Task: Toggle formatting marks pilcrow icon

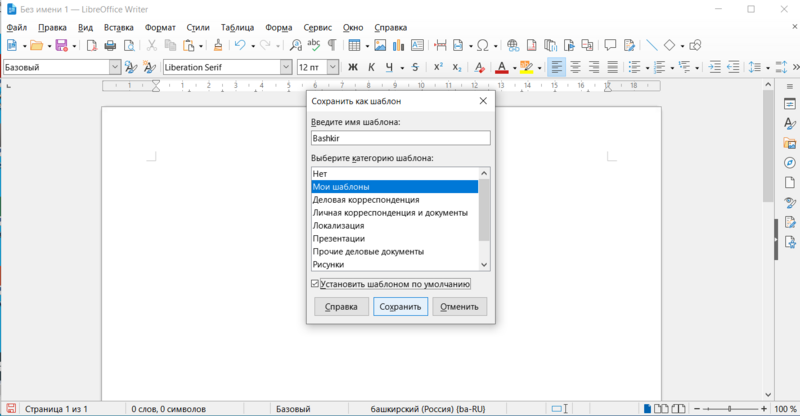Action: pos(332,45)
